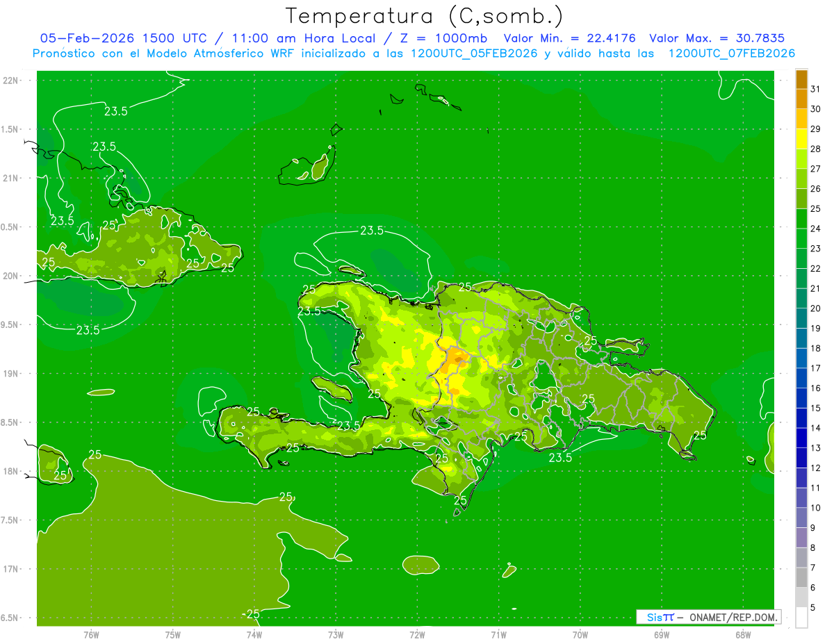This screenshot has width=834, height=644.
Task: Click the legend value 15
Action: (816, 408)
